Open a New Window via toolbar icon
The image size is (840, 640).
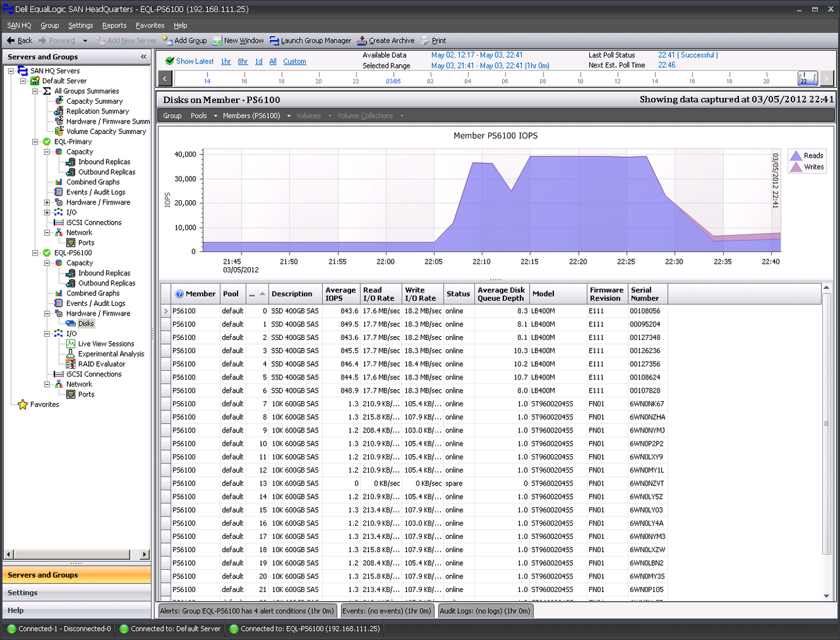[x=217, y=41]
